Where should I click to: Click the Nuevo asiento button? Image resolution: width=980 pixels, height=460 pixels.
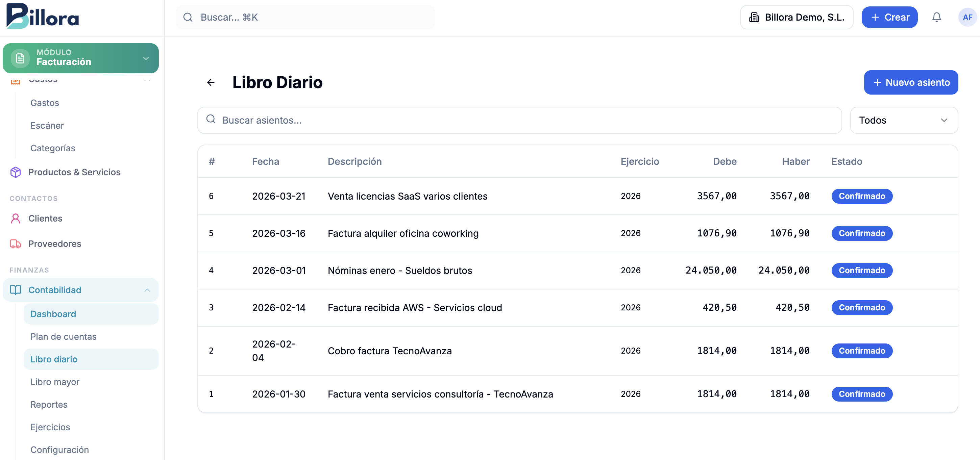point(910,82)
